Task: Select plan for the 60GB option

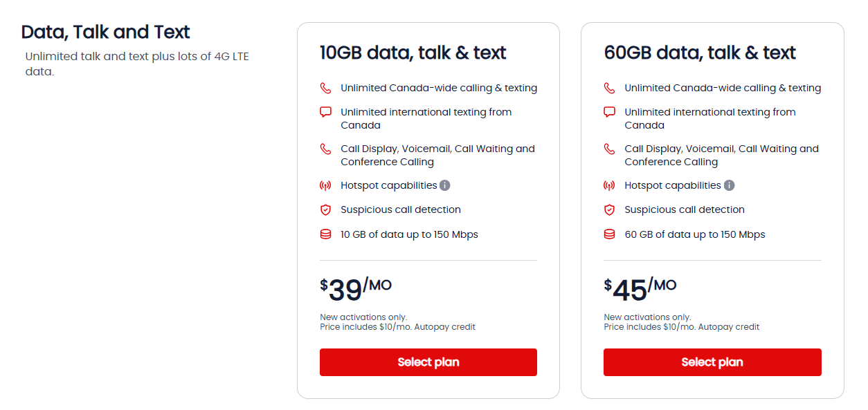Action: [x=712, y=362]
